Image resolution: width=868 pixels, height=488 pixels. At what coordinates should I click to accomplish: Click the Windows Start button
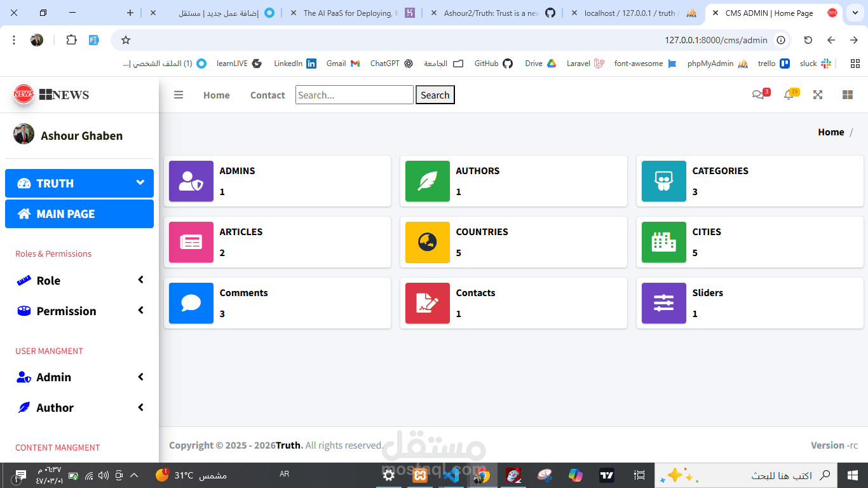click(852, 475)
